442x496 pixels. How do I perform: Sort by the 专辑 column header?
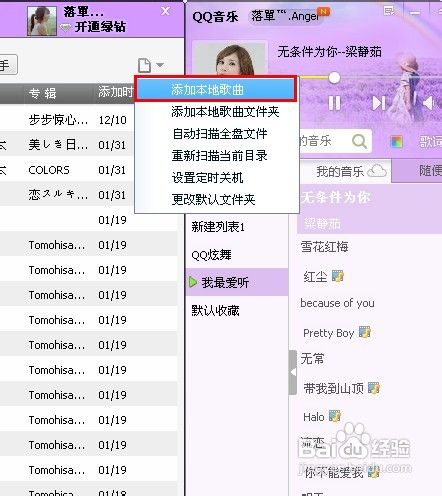42,93
